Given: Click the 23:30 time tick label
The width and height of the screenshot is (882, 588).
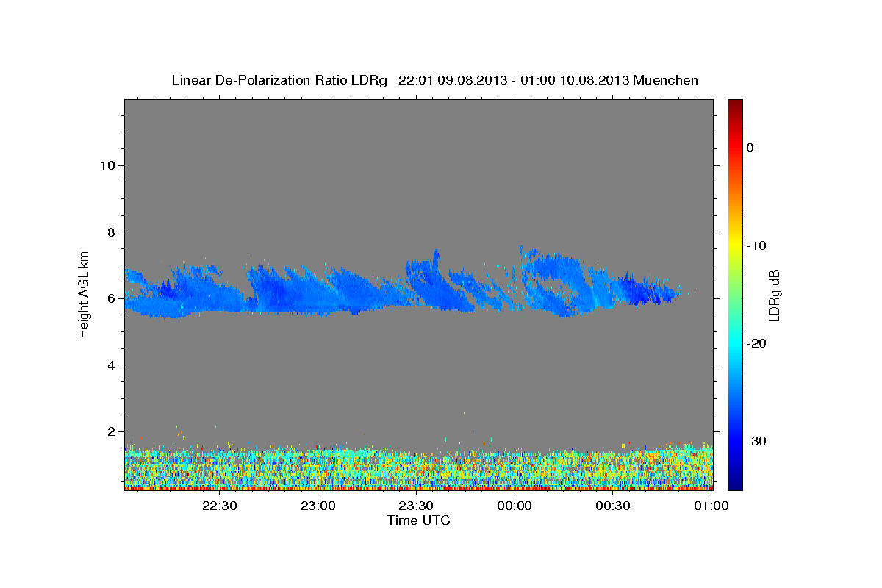Looking at the screenshot, I should 416,506.
